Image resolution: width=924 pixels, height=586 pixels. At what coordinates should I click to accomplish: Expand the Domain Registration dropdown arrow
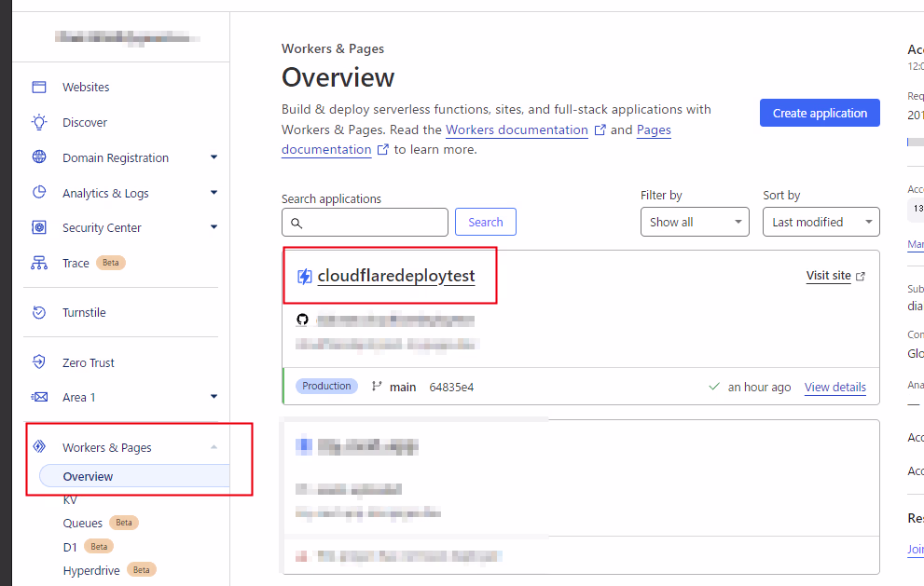coord(214,157)
